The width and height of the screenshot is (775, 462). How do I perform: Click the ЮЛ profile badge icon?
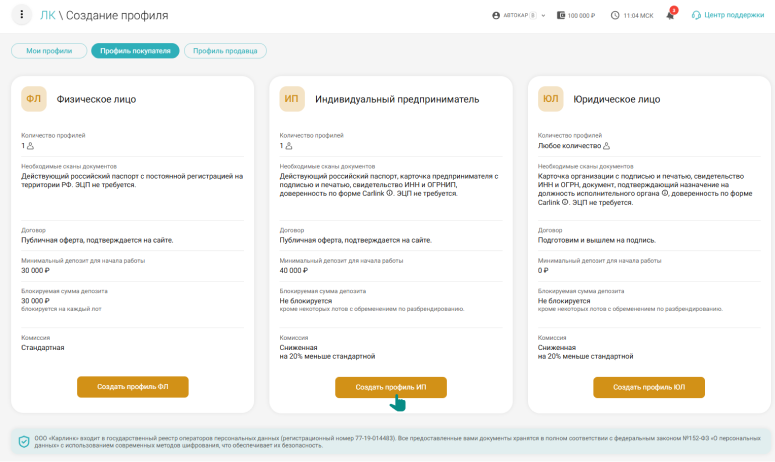pos(550,99)
